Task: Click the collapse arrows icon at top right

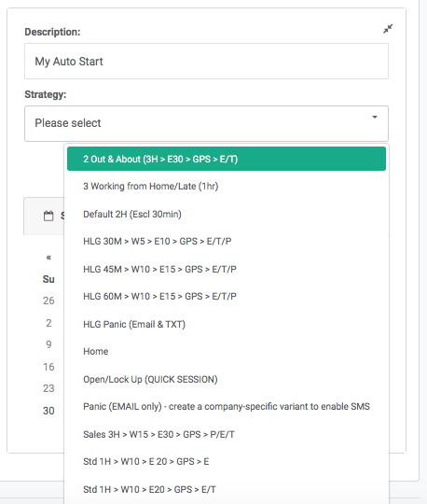Action: coord(388,29)
